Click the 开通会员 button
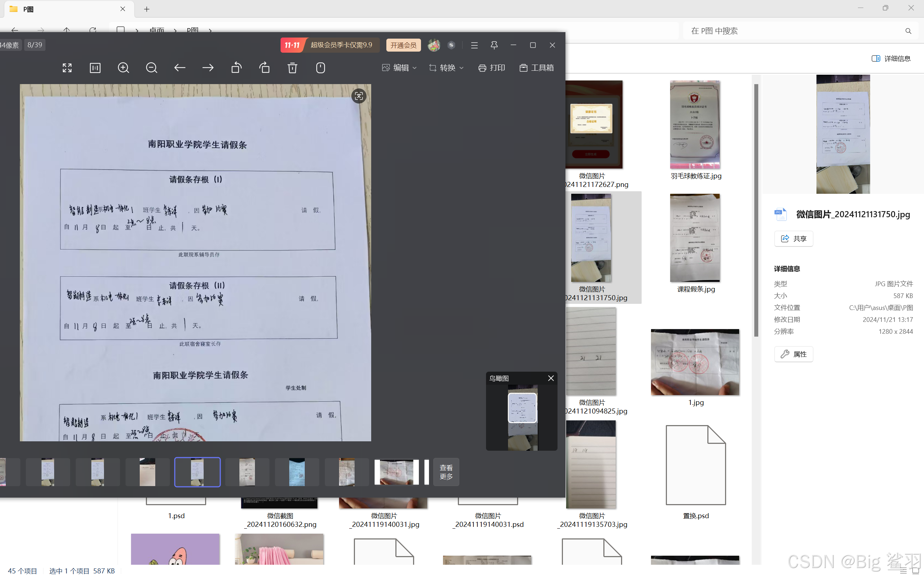 pos(403,45)
